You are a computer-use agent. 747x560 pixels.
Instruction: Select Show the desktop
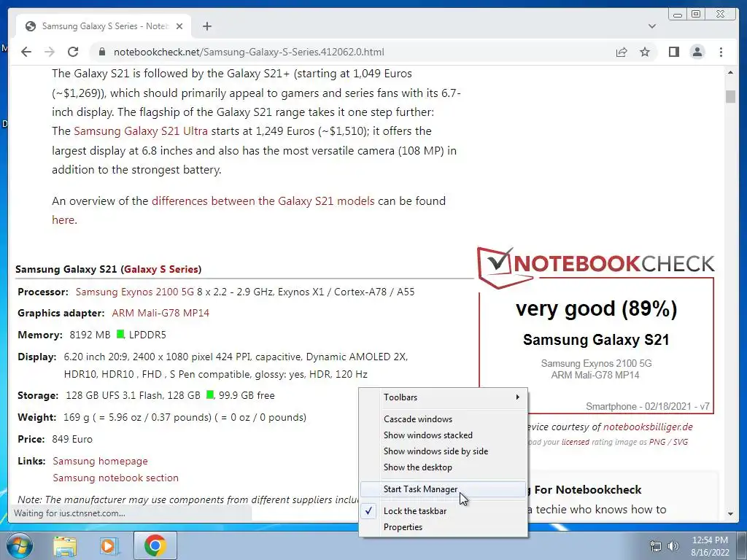pyautogui.click(x=443, y=467)
